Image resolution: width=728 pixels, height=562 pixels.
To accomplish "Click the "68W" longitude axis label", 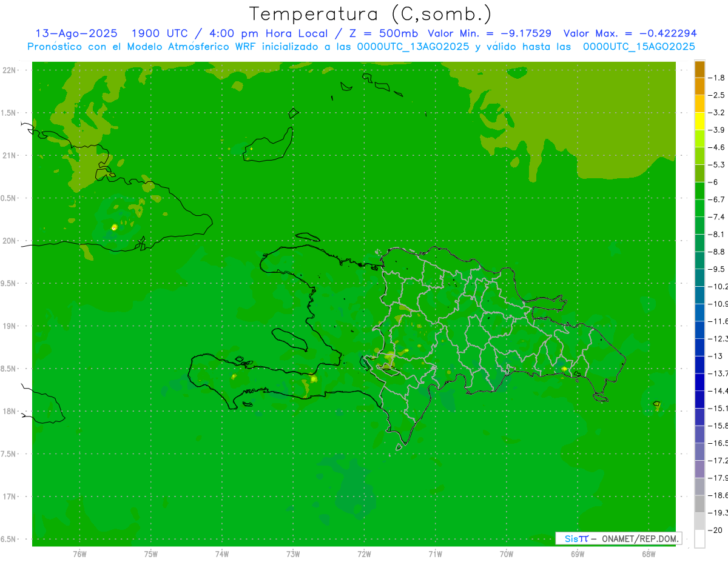I will click(x=649, y=554).
